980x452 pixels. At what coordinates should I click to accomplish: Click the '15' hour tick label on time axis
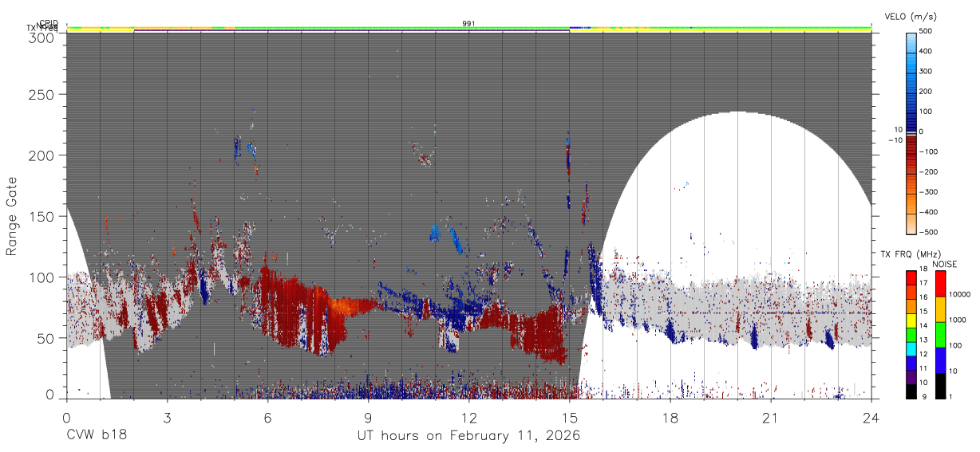point(570,418)
